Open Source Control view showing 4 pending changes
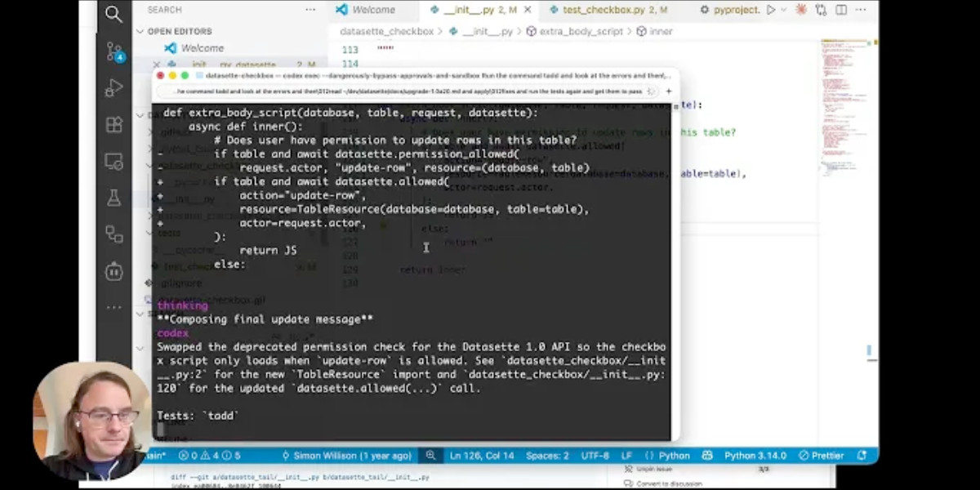 tap(114, 52)
